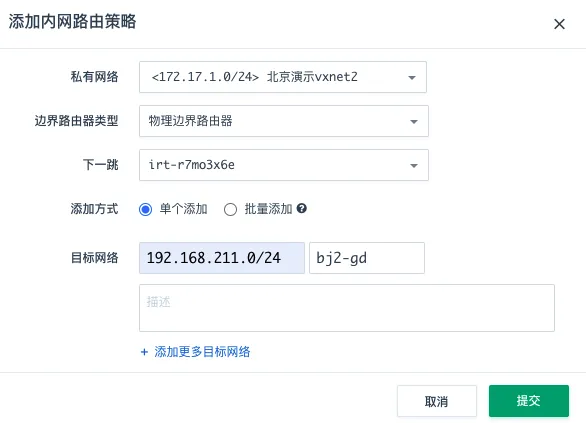Click the 批量添加 option label
The height and width of the screenshot is (423, 586).
tap(268, 209)
